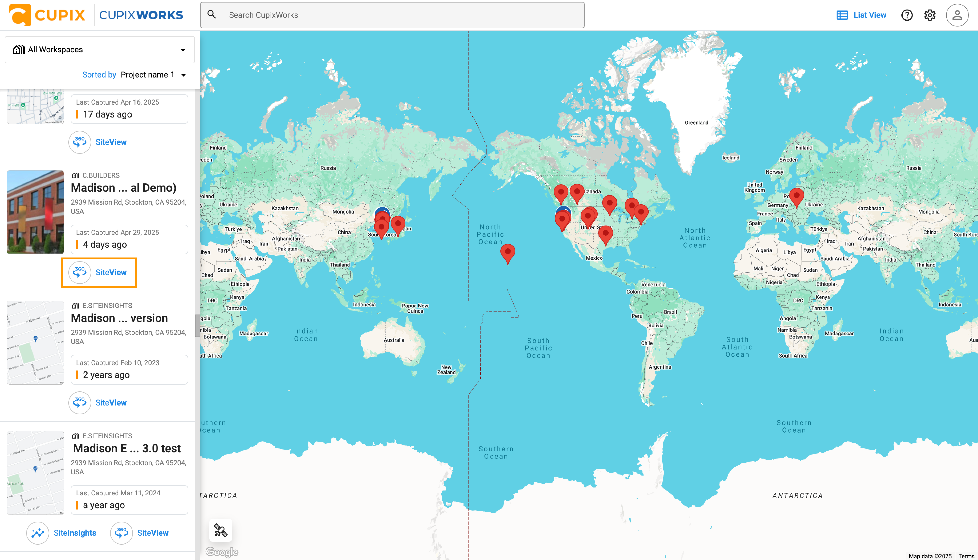The width and height of the screenshot is (978, 560).
Task: Open the user account avatar
Action: click(957, 15)
